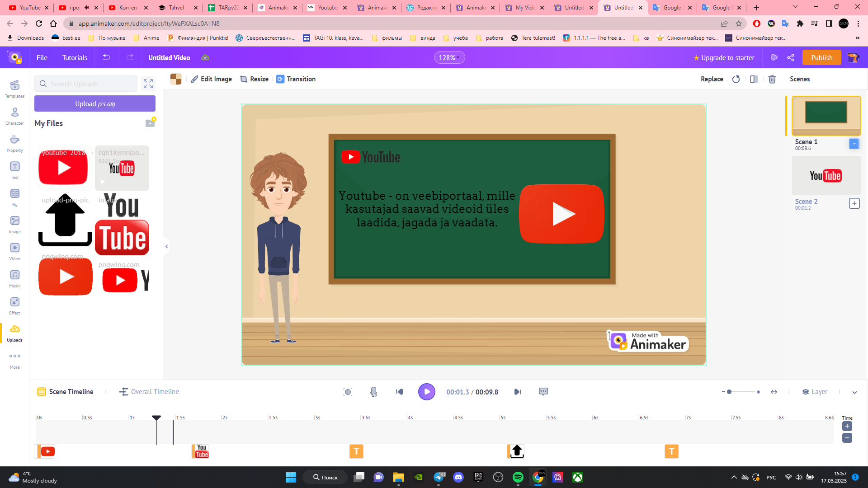Create new folder in My Files
868x488 pixels.
pos(150,122)
